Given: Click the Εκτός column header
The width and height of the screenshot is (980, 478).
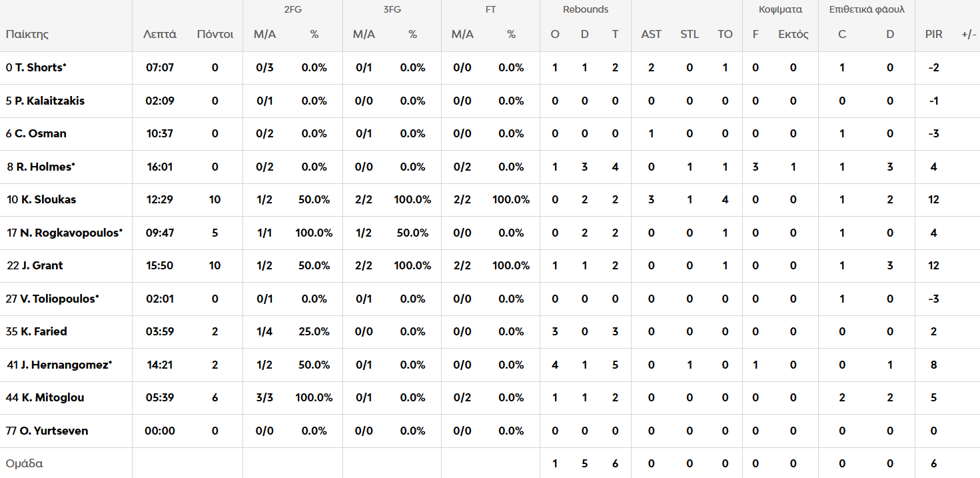Looking at the screenshot, I should pyautogui.click(x=793, y=35).
